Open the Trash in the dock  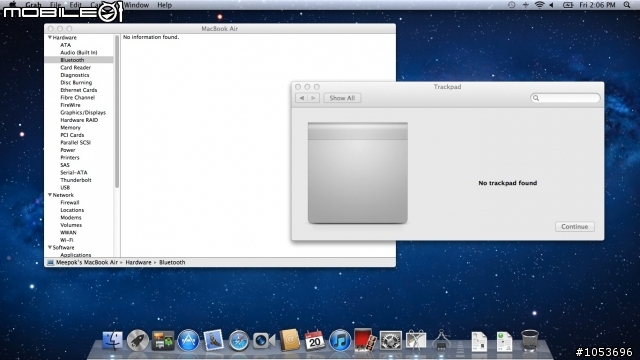click(530, 340)
